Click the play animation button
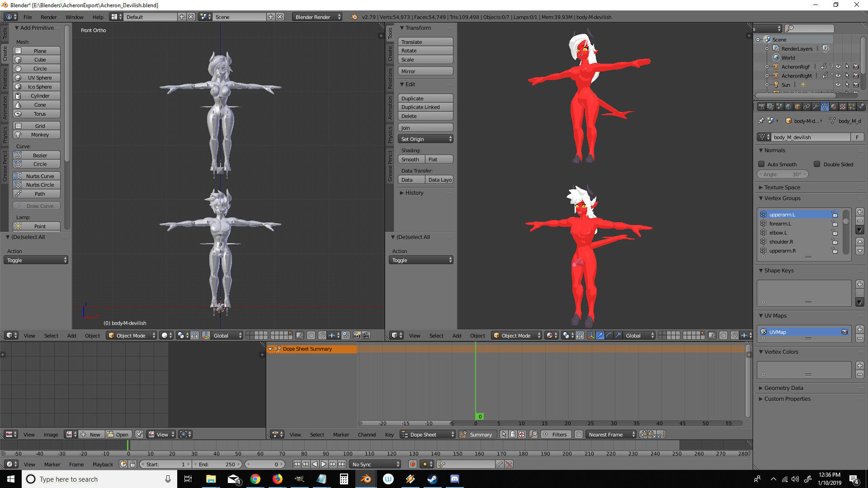 [x=324, y=464]
